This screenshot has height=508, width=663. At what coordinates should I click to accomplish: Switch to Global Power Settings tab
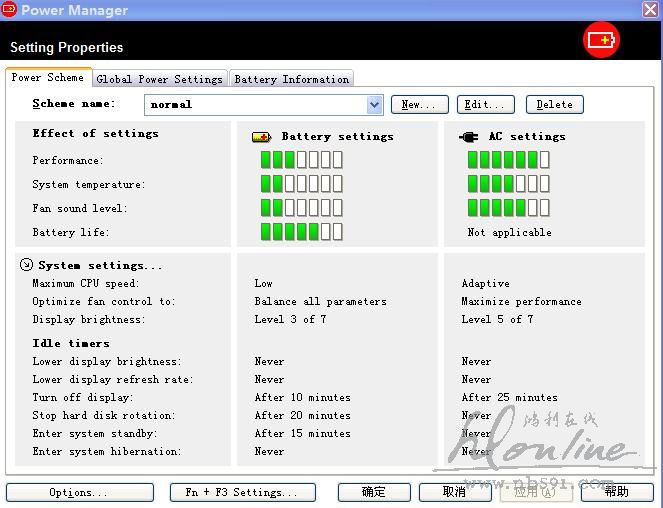point(160,79)
